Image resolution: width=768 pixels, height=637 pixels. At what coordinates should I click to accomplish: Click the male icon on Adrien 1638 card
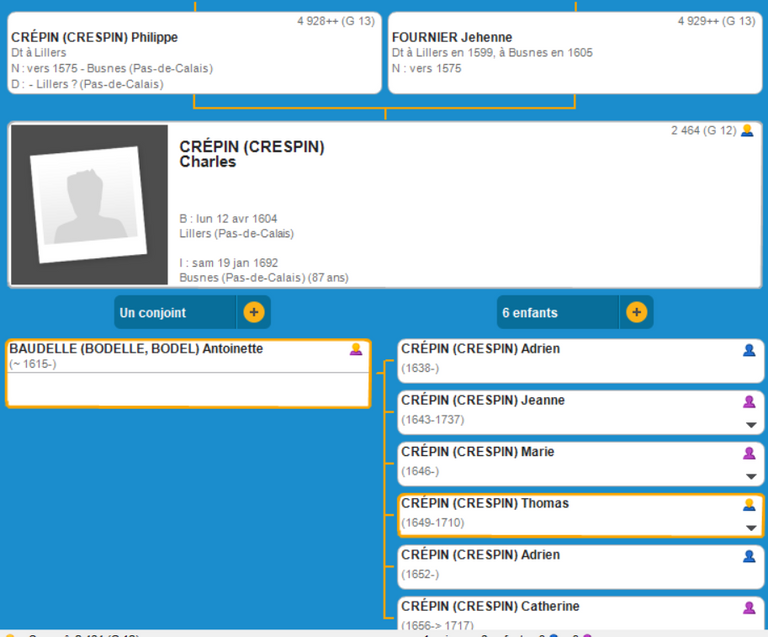749,350
